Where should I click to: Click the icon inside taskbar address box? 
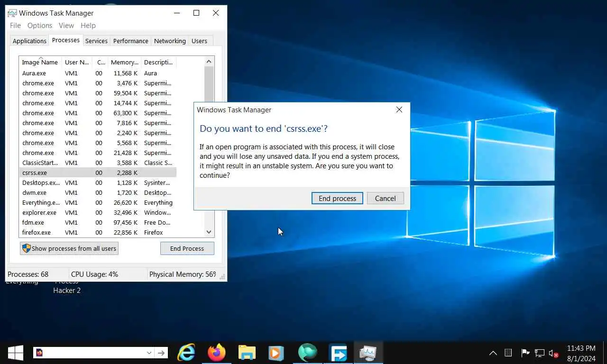coord(39,353)
